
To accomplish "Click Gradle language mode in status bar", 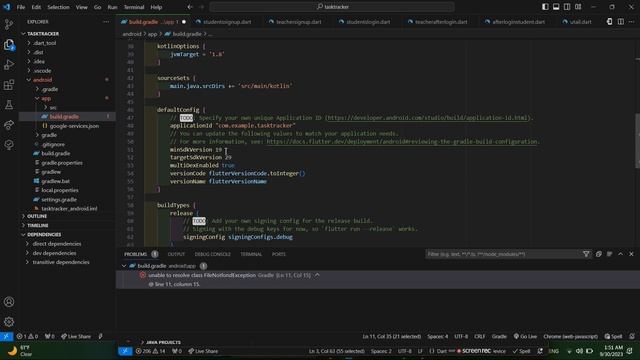I will (x=499, y=336).
